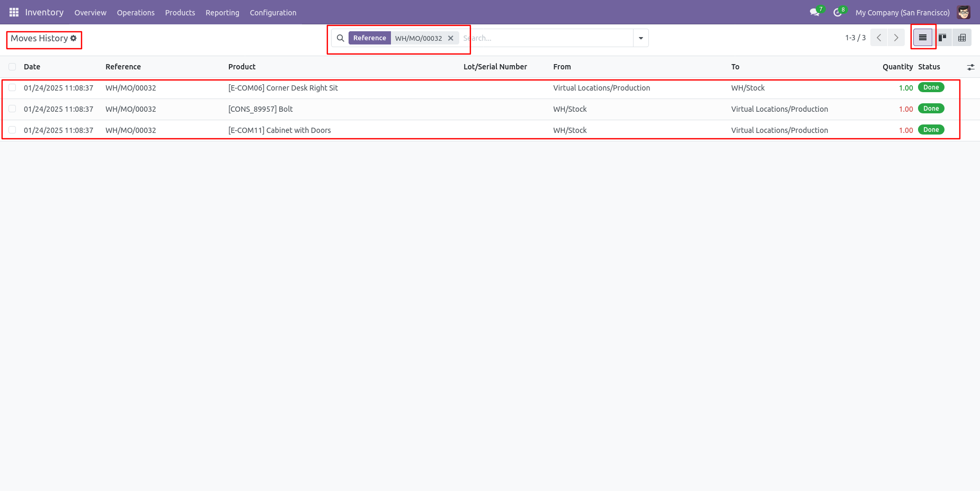Check the Corner Desk Right Sit row
This screenshot has width=980, height=491.
[x=12, y=88]
